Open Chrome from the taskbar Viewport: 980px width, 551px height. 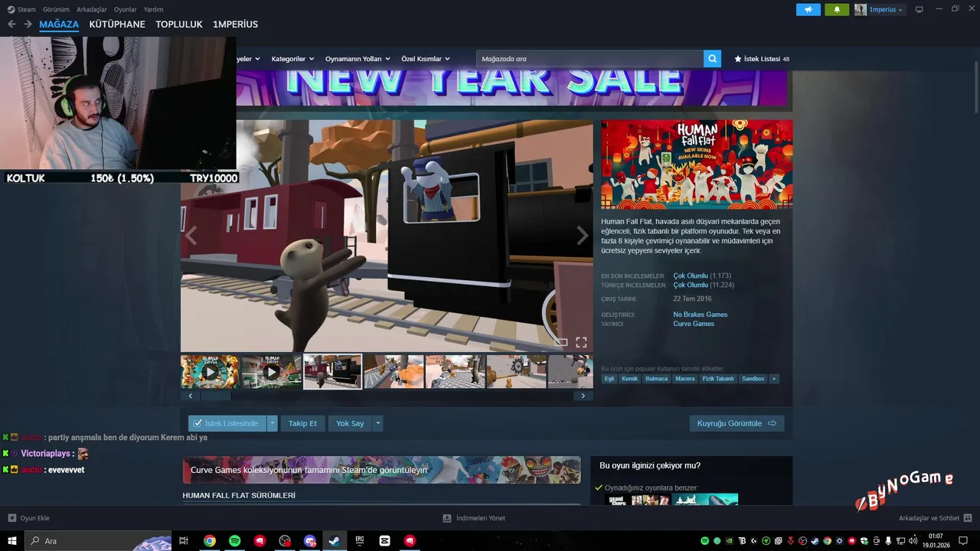tap(209, 541)
